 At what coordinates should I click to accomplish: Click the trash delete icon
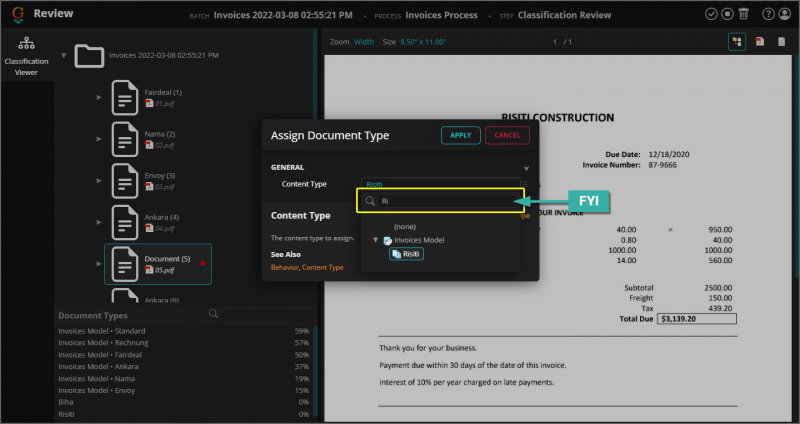tap(743, 14)
